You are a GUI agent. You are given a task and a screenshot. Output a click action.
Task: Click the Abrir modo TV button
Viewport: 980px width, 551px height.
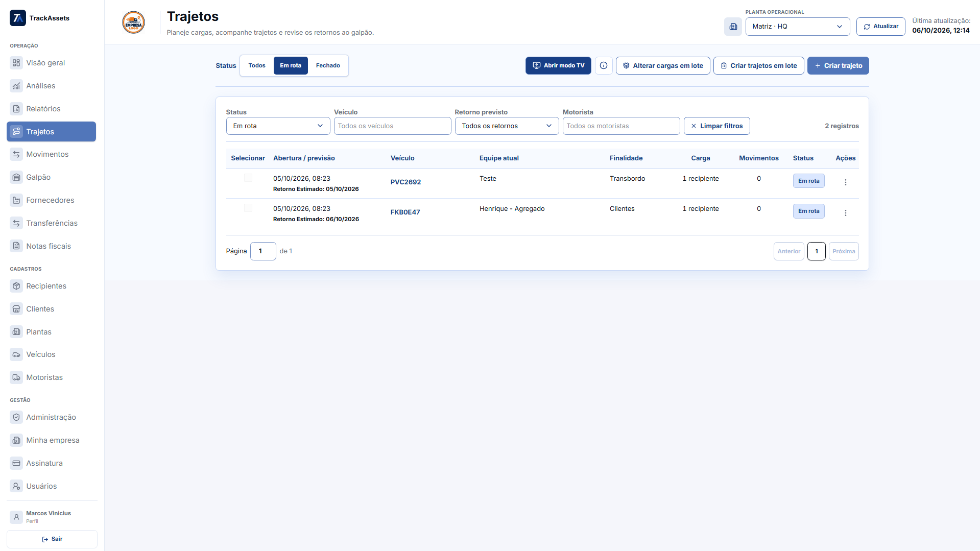click(558, 65)
